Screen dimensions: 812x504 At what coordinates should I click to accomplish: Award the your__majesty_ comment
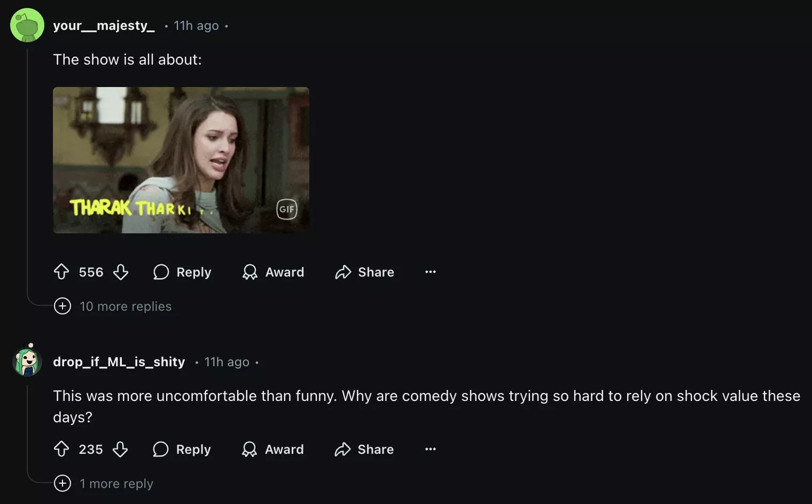[x=273, y=272]
